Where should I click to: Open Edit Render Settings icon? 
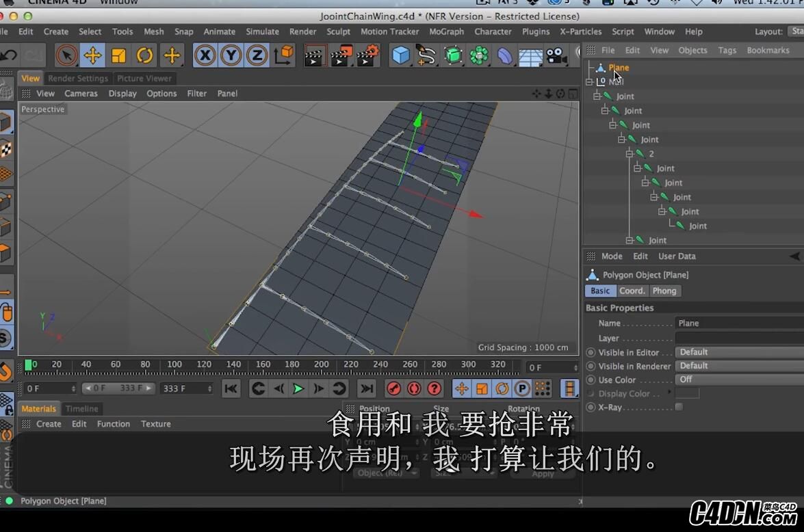(x=367, y=55)
